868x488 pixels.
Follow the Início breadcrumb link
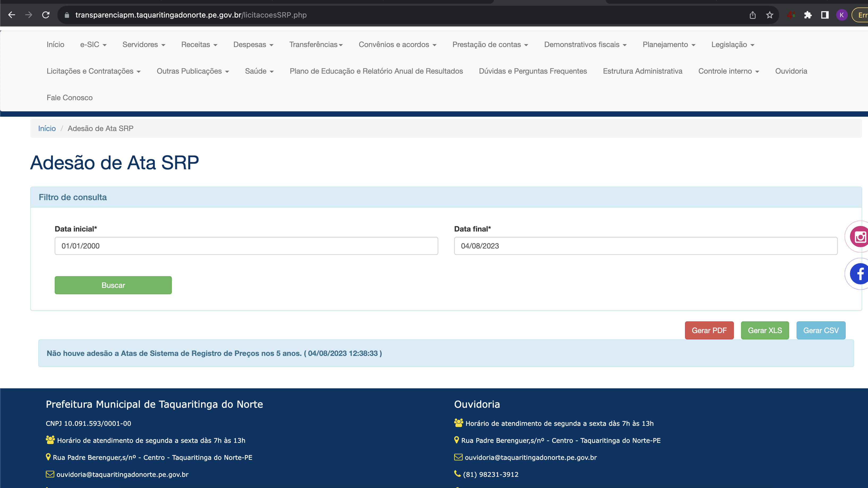[x=47, y=128]
